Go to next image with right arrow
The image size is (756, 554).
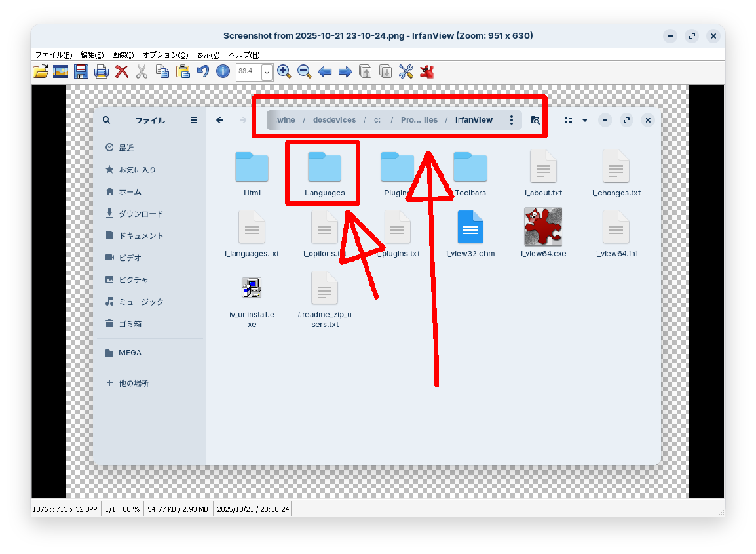[345, 71]
